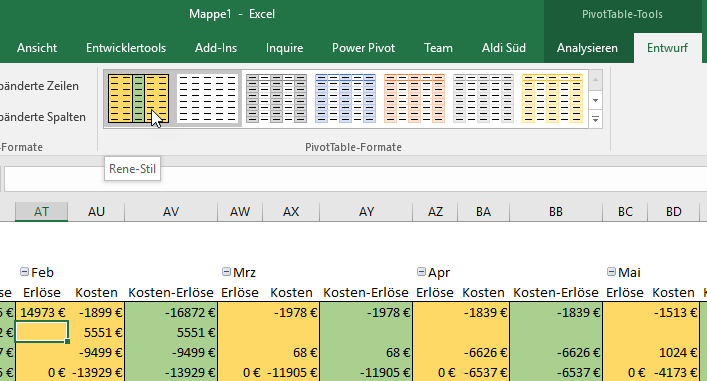
Task: Click into the formula bar
Action: pos(355,179)
